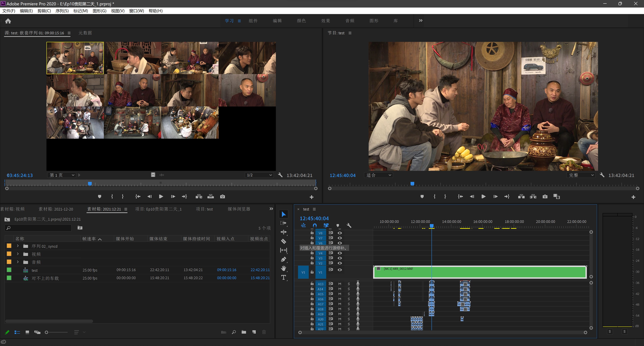Go to In point in Program monitor
Image resolution: width=644 pixels, height=346 pixels.
(x=460, y=196)
